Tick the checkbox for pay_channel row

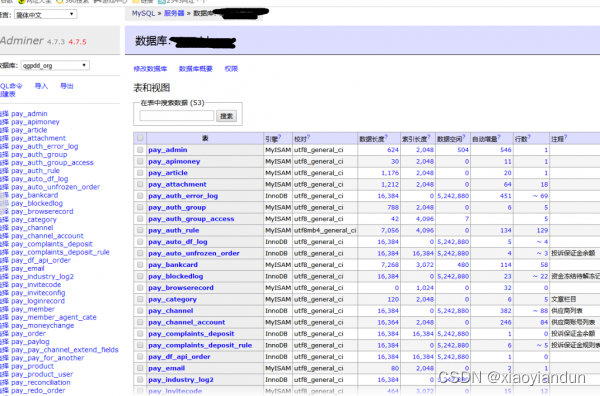click(140, 311)
